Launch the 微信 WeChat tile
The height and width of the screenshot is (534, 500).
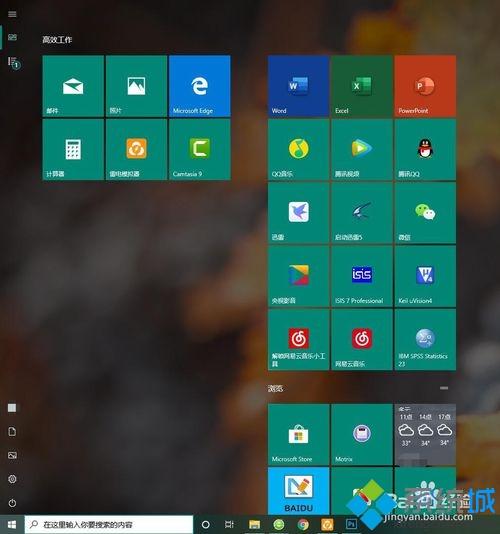coord(425,213)
